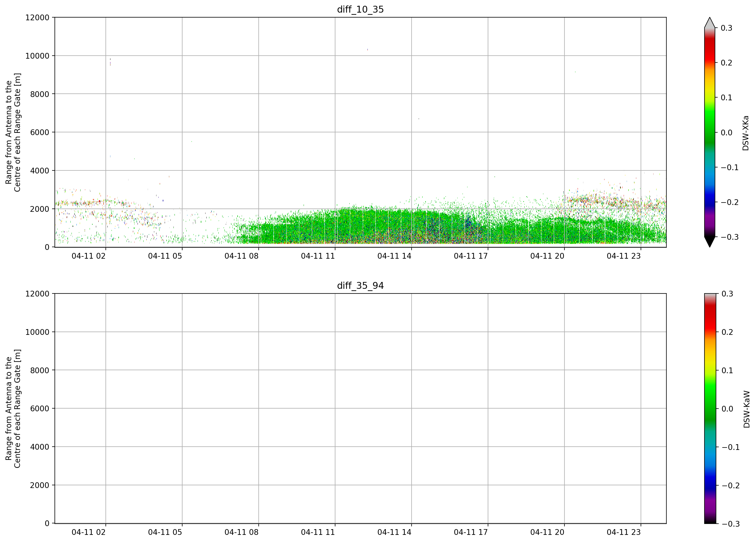Image resolution: width=756 pixels, height=542 pixels.
Task: Click the 04-11 17 x-tick under diff_10_35
Action: [x=471, y=256]
